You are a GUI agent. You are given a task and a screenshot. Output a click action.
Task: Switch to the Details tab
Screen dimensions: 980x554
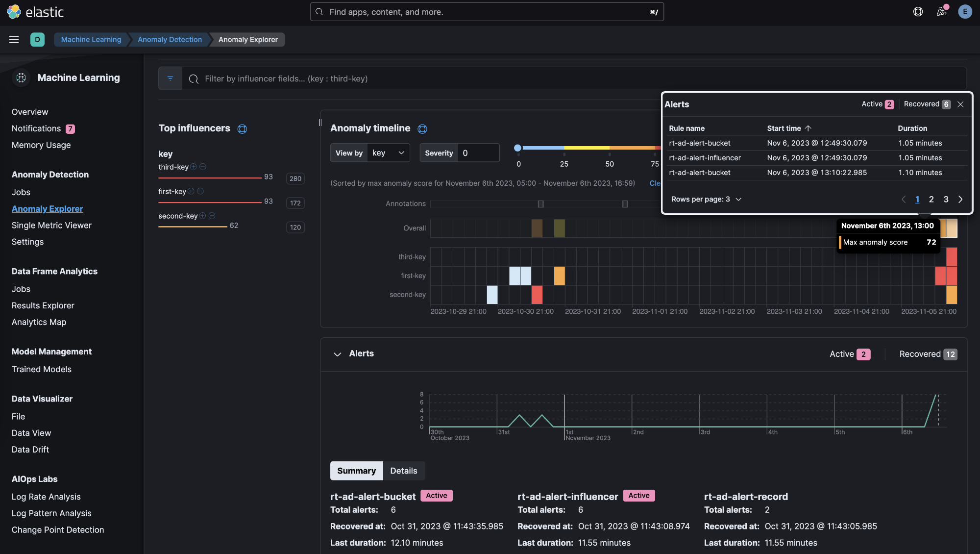[403, 471]
